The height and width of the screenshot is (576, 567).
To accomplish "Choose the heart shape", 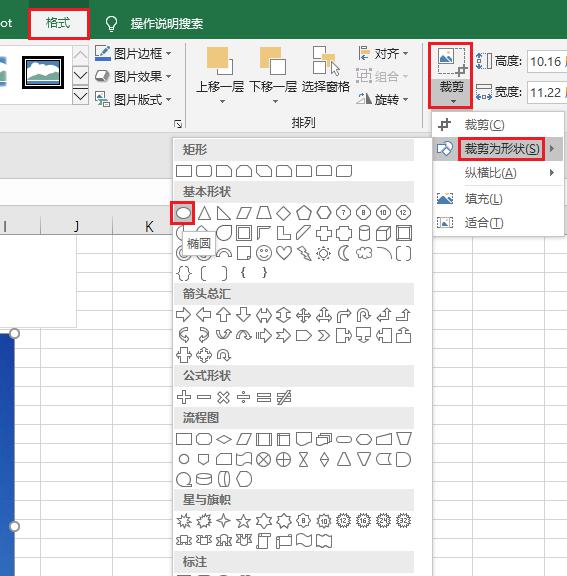I will coord(284,253).
